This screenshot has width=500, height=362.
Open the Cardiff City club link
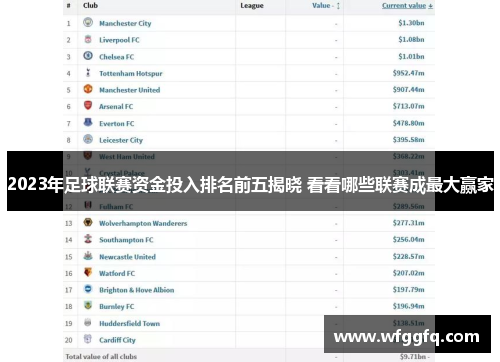117,340
